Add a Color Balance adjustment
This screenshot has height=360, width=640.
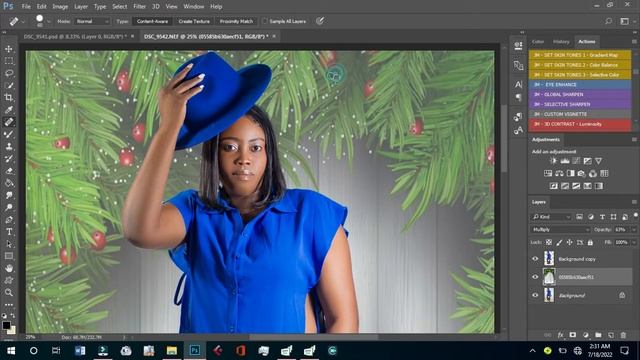pyautogui.click(x=559, y=173)
